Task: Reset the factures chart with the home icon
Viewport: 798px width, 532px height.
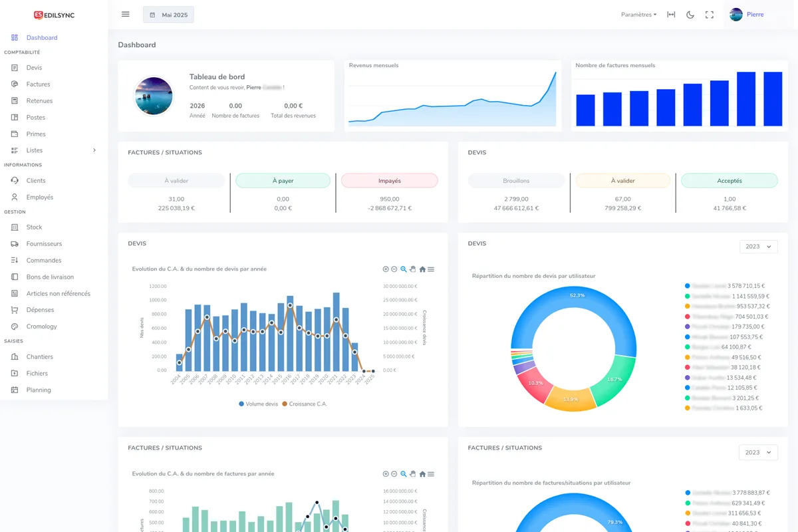Action: pos(422,473)
